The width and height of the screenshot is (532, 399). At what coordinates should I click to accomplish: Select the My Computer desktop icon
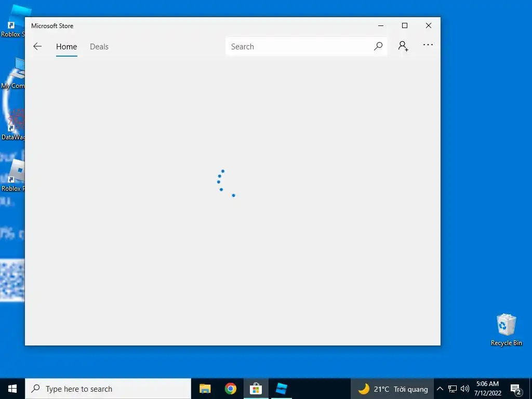13,73
